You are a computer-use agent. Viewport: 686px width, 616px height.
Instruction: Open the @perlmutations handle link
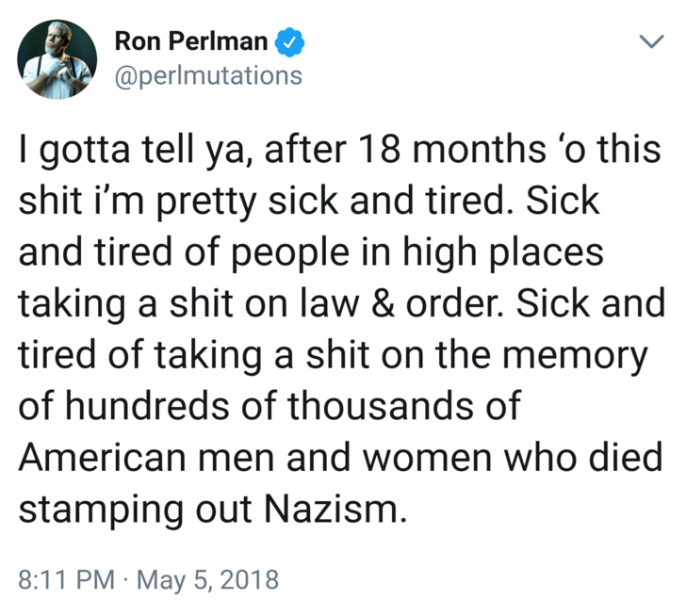point(207,74)
